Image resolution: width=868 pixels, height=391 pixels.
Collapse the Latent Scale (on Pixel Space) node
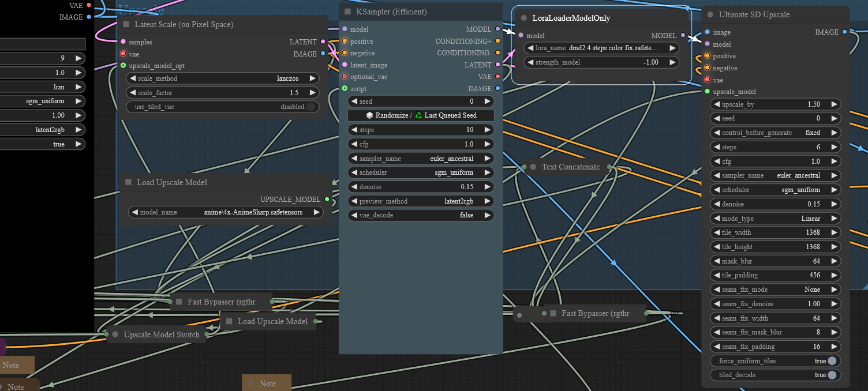(126, 25)
